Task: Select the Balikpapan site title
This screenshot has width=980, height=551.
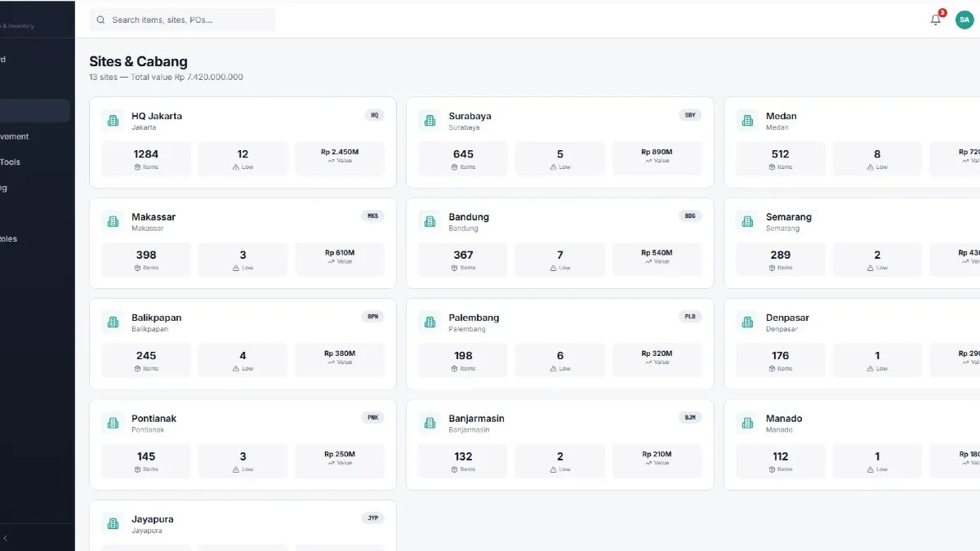Action: tap(157, 318)
